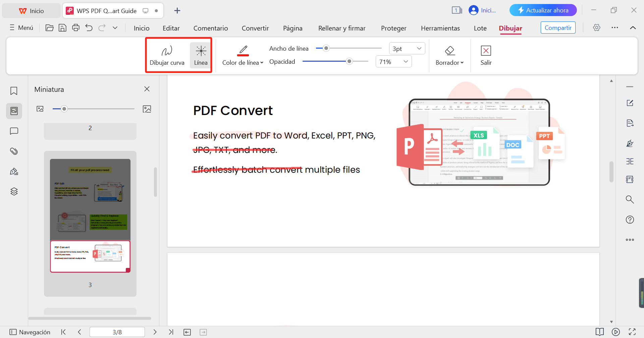Enter fullscreen mode from status bar

[x=632, y=332]
